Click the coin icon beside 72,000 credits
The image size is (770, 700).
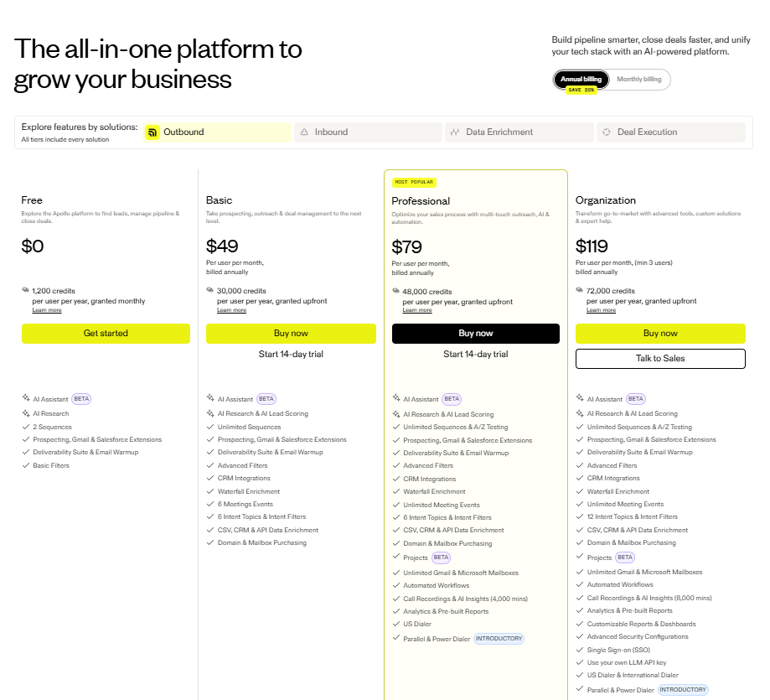click(579, 291)
